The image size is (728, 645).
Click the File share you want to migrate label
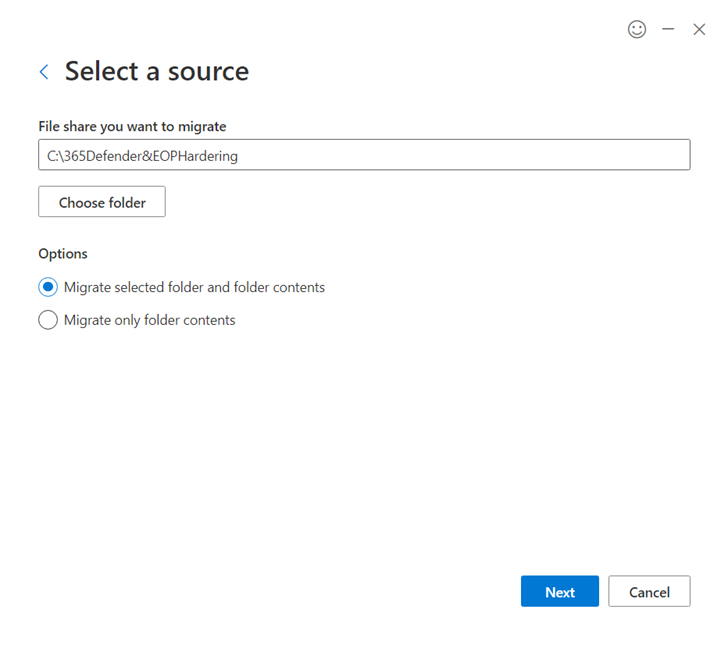[132, 126]
